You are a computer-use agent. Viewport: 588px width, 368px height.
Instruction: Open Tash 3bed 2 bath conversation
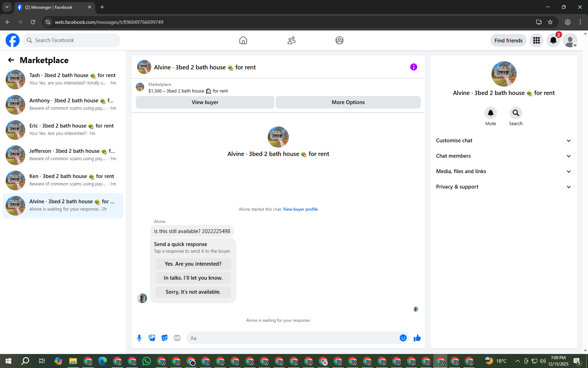click(x=63, y=80)
